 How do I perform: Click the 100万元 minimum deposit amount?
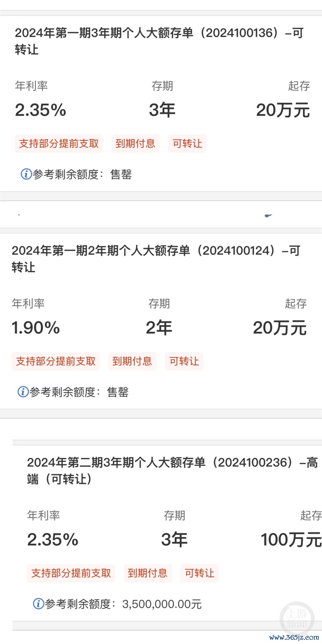pyautogui.click(x=291, y=540)
